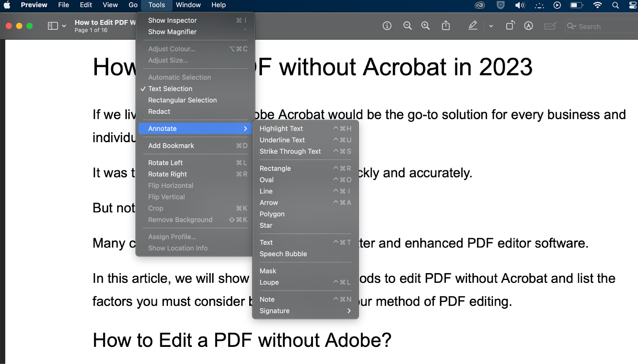
Task: Zoom out using the magnifier icon
Action: coord(407,25)
